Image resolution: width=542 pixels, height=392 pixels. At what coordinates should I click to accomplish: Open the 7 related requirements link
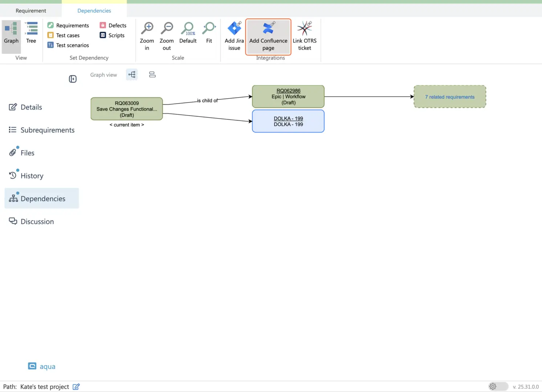(450, 97)
